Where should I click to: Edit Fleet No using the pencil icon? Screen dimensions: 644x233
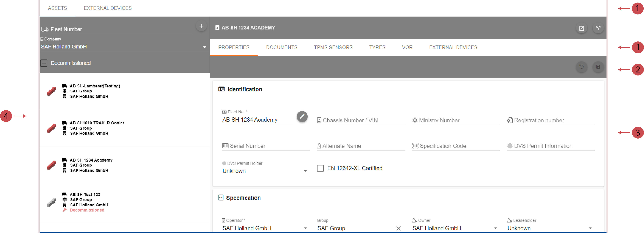tap(302, 116)
